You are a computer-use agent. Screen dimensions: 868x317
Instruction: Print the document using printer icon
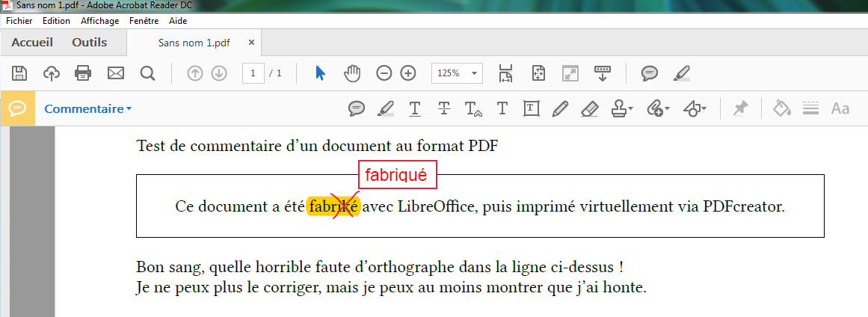[83, 73]
